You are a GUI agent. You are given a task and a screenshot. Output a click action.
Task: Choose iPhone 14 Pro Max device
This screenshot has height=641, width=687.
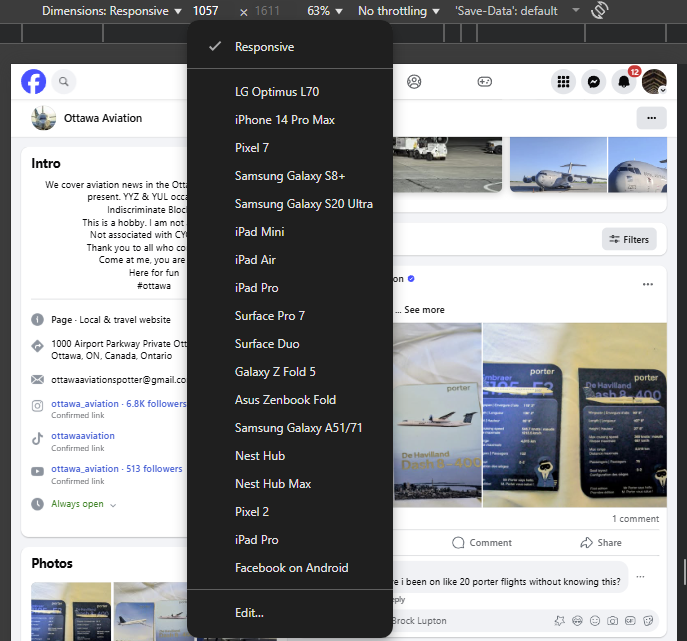pos(290,120)
